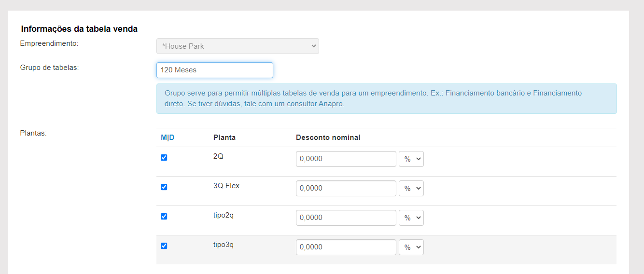Expand the % selector in the tipo3q row
Screen dimensions: 644x274
coord(411,247)
